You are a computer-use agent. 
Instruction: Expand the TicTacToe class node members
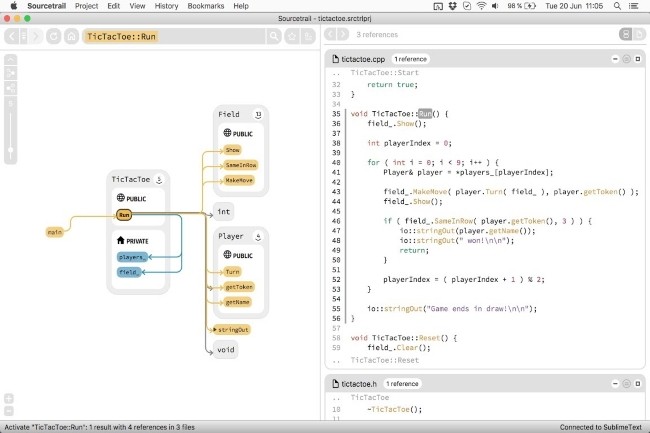pos(159,180)
